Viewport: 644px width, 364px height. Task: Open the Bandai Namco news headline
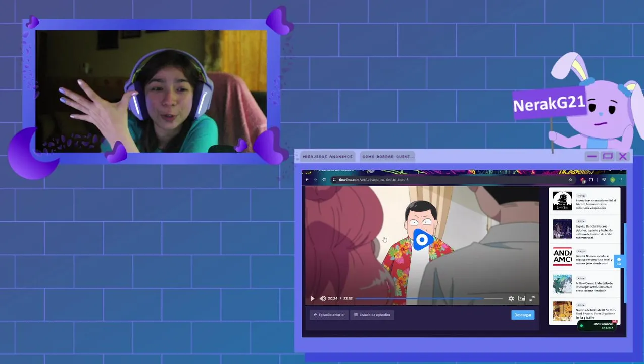(594, 259)
